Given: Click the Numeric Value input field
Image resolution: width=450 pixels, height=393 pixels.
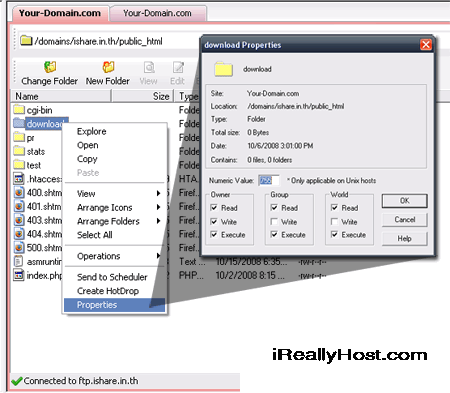Looking at the screenshot, I should pyautogui.click(x=269, y=180).
